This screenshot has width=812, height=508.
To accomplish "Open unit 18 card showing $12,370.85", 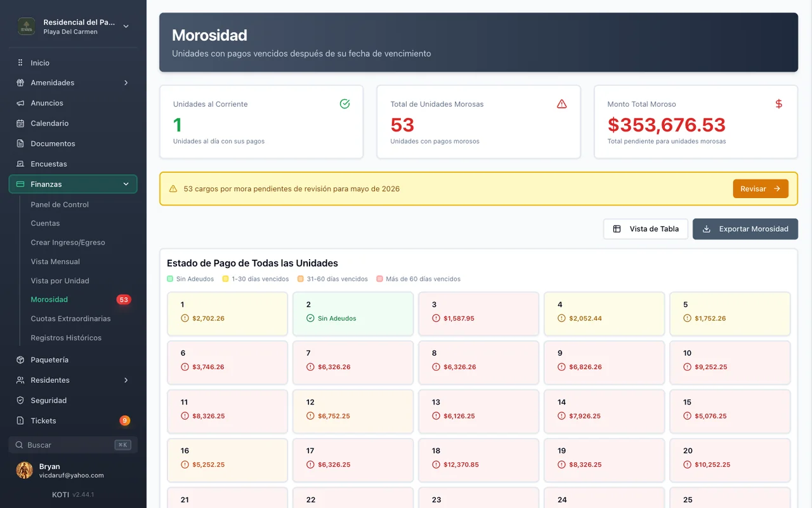I will pyautogui.click(x=478, y=458).
